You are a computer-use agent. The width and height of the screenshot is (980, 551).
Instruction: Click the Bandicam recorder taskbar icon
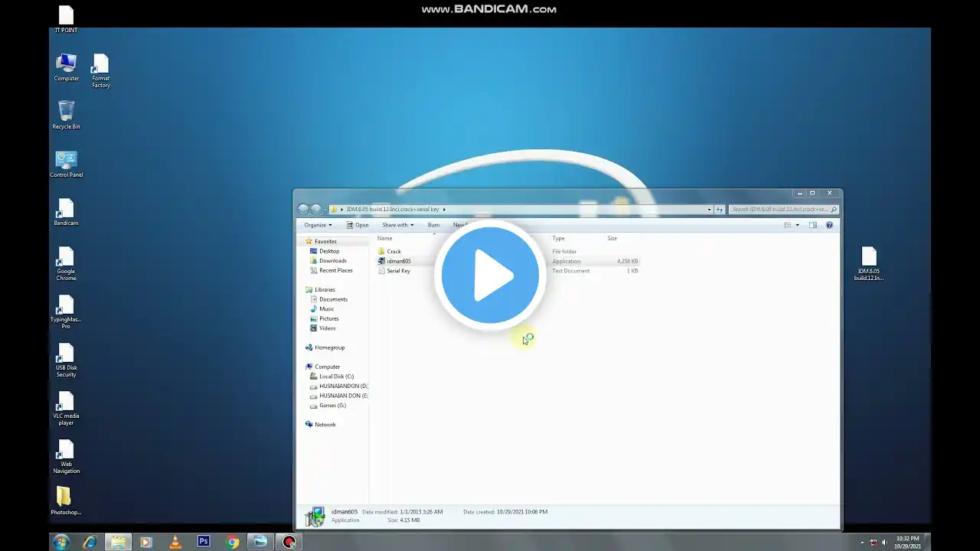289,542
